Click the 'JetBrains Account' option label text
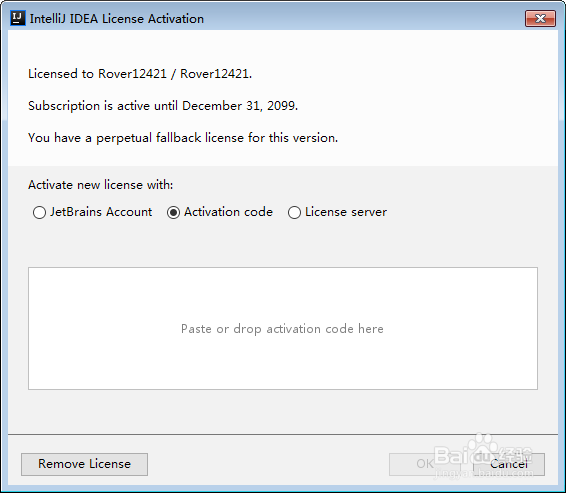The width and height of the screenshot is (566, 493). (101, 212)
